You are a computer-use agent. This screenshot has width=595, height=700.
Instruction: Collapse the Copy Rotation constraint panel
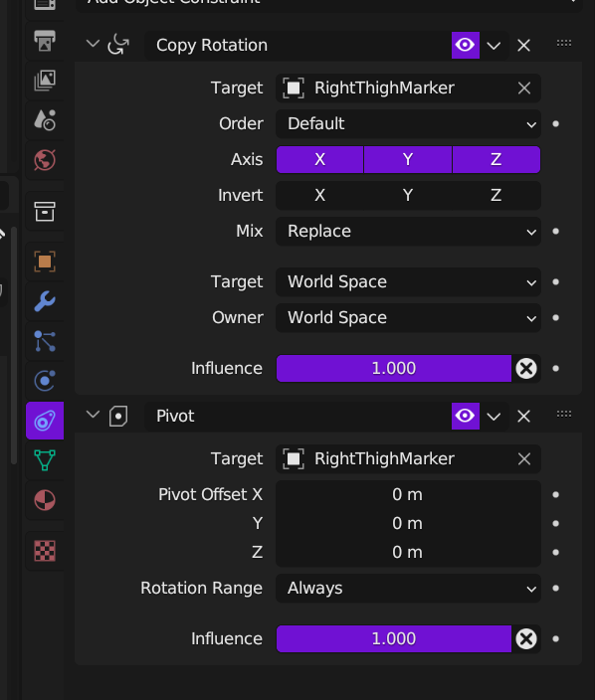click(93, 44)
